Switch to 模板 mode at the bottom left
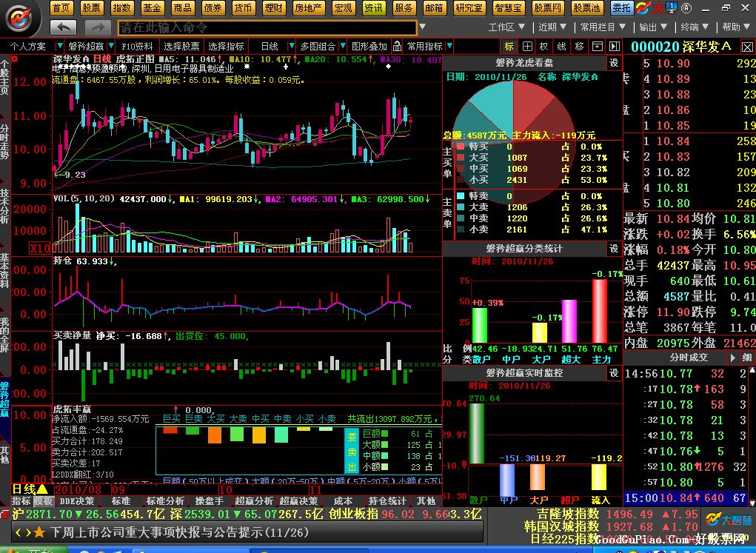756x553 pixels. [43, 501]
